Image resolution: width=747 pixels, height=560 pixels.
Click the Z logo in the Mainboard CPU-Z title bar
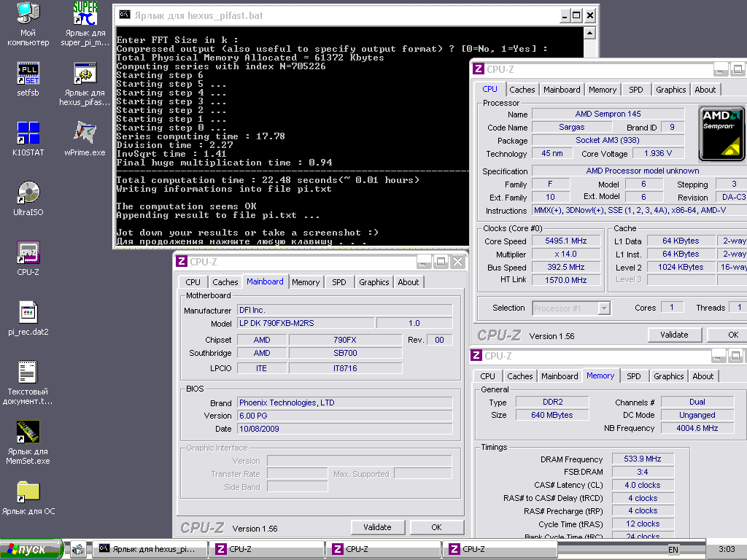click(182, 262)
